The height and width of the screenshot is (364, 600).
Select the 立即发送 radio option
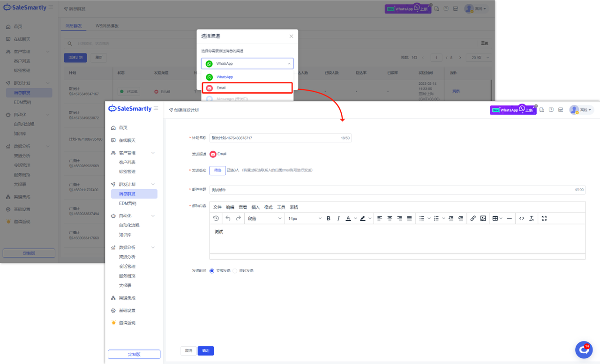coord(212,271)
